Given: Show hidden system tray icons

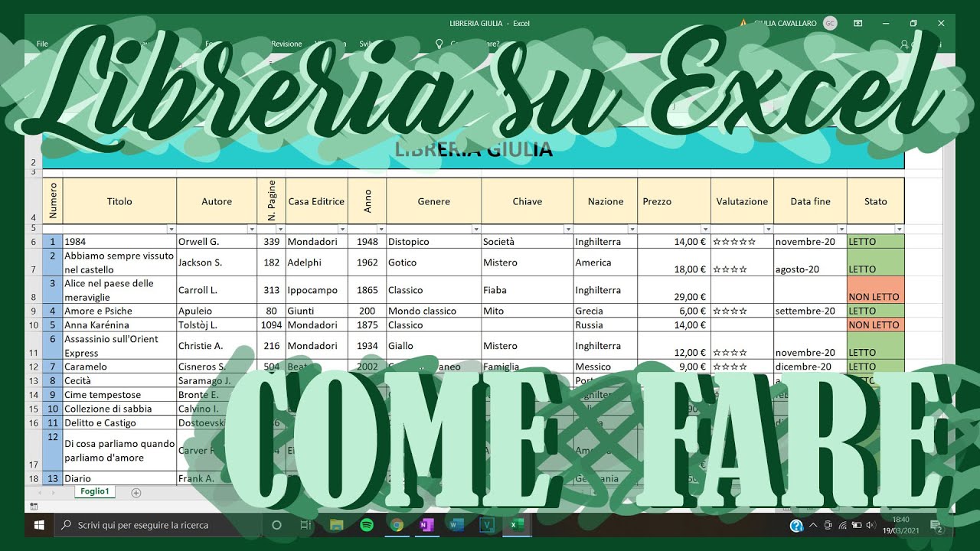Looking at the screenshot, I should click(814, 526).
